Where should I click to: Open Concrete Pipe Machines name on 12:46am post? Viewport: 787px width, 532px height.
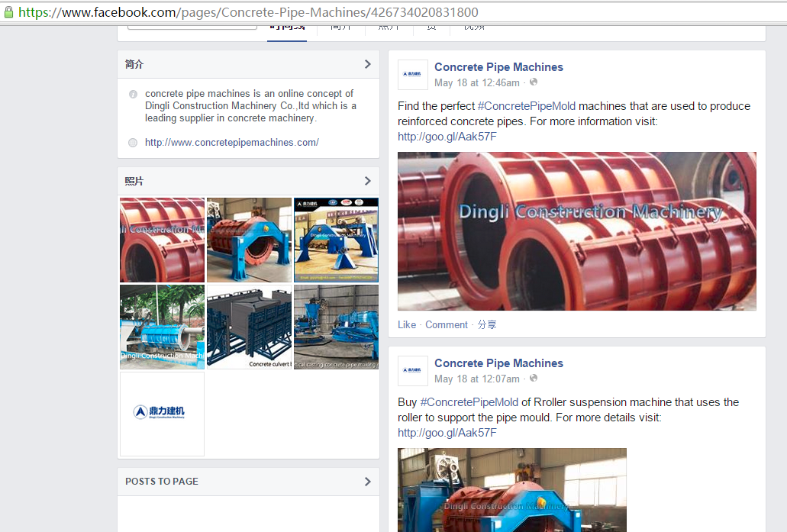coord(498,66)
